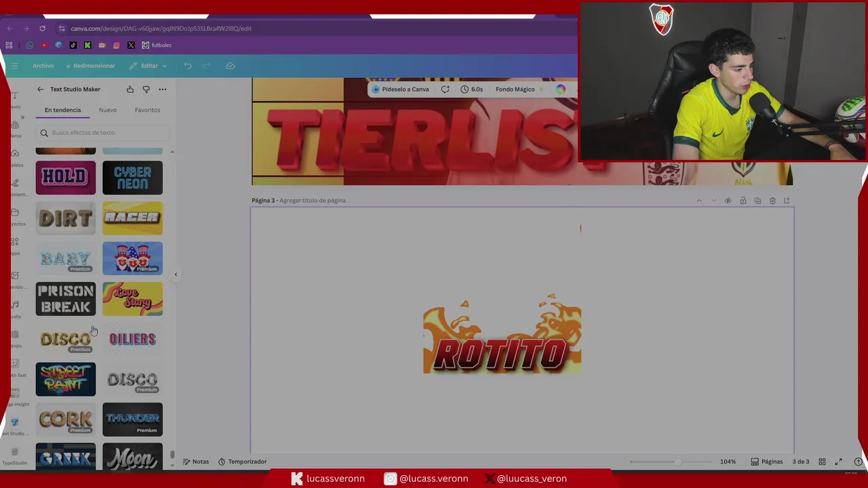Screen dimensions: 868x488
Task: Choose the HOLD text effect
Action: 66,178
